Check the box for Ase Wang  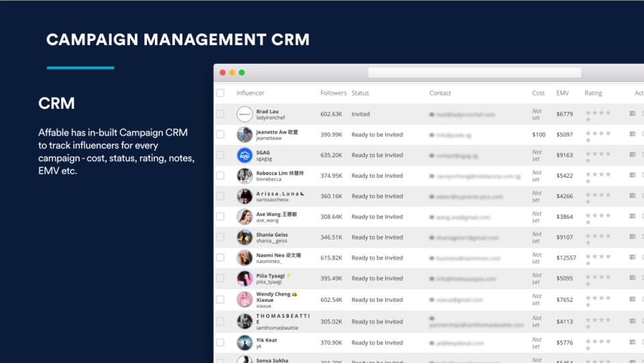[221, 217]
